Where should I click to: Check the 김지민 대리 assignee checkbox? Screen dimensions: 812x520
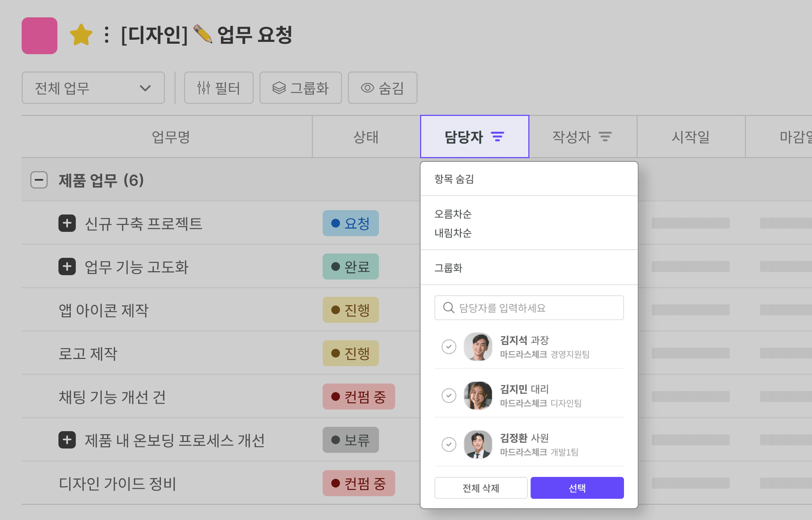449,395
